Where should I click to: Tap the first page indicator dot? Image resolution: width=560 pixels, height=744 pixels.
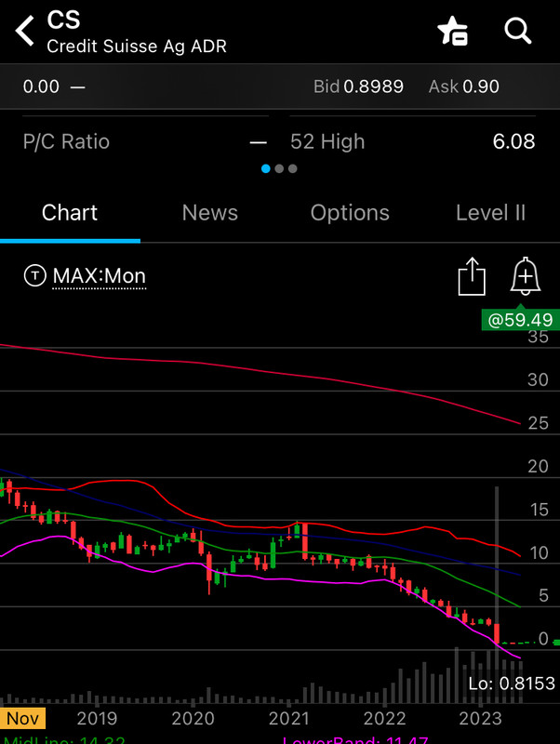point(266,168)
